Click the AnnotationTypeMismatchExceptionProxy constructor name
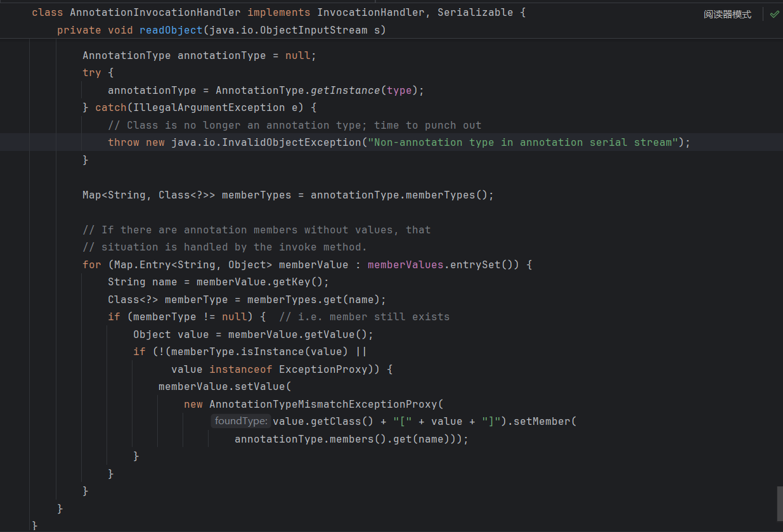The image size is (783, 532). (323, 404)
